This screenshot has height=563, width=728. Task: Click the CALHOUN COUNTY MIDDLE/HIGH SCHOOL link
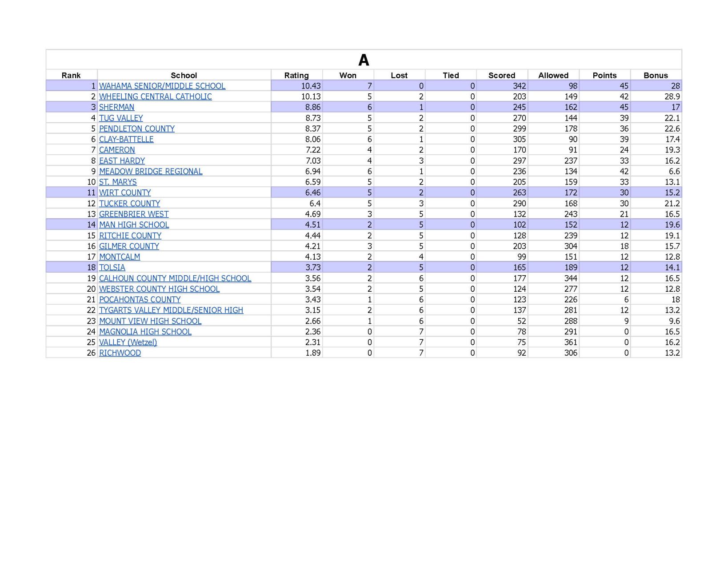(x=175, y=278)
